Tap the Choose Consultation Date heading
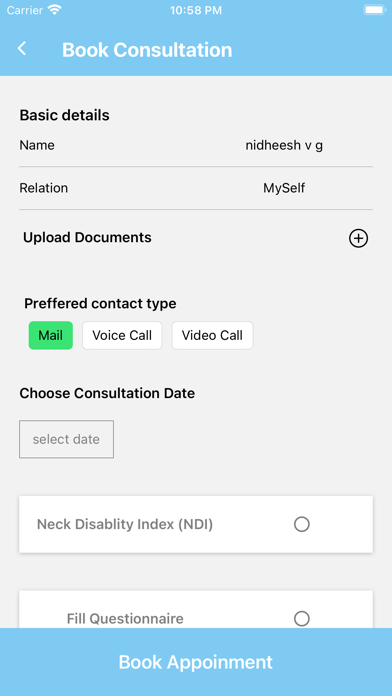Viewport: 392px width, 696px height. click(x=107, y=393)
